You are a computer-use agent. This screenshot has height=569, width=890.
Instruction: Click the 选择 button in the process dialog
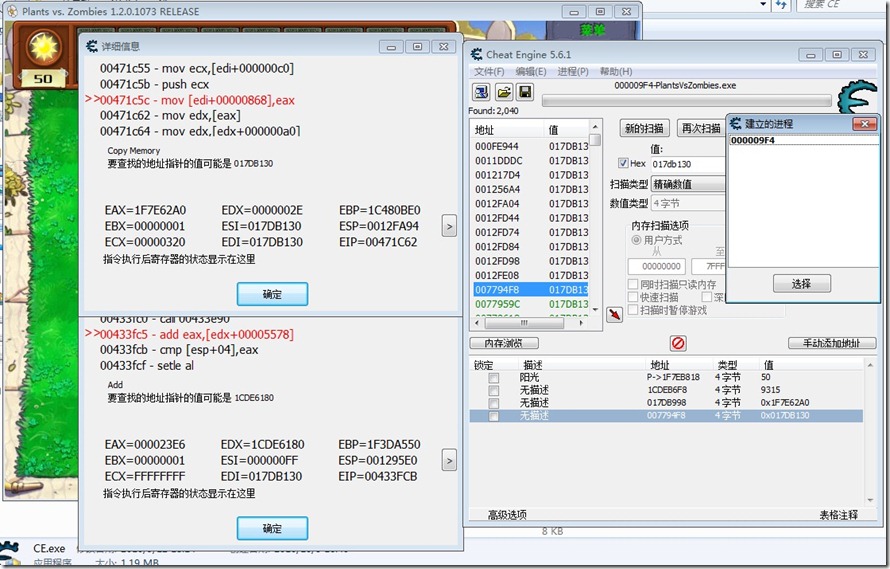(x=801, y=283)
